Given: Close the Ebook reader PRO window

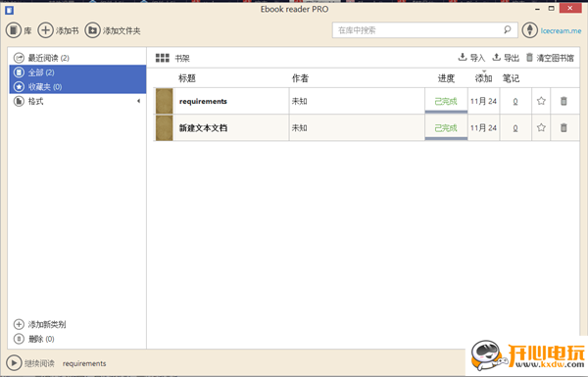Looking at the screenshot, I should pos(570,8).
